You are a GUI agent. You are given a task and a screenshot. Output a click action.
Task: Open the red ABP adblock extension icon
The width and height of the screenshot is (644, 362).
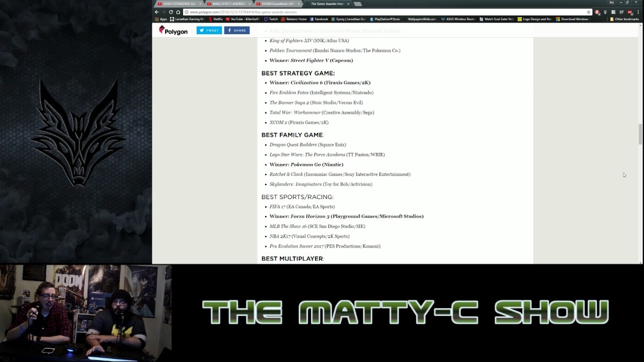[630, 12]
